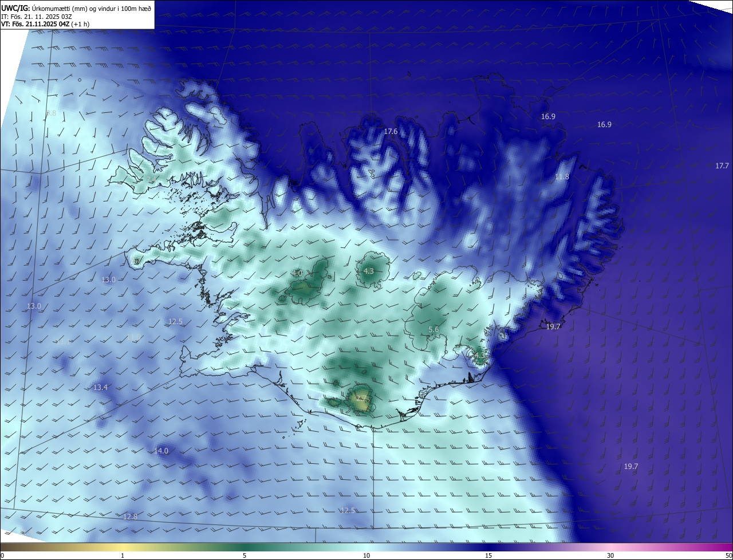Click the 13.4 value label
733x560 pixels.
click(x=100, y=388)
